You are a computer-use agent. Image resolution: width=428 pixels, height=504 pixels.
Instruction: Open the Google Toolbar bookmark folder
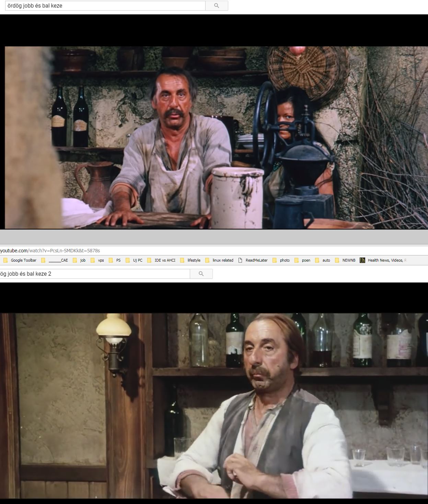tap(20, 260)
